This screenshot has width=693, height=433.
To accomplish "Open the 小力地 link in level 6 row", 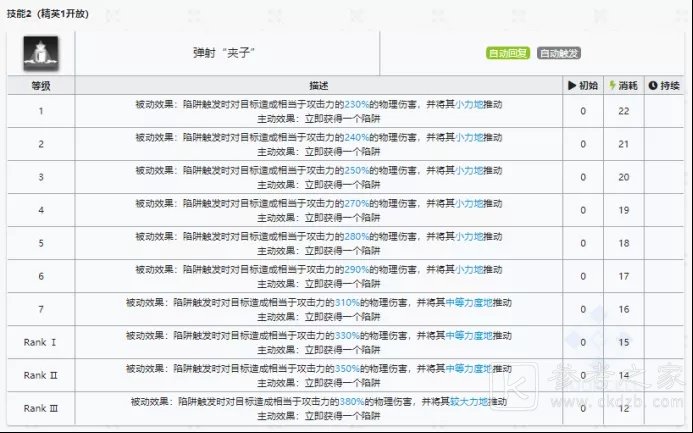I will click(466, 270).
